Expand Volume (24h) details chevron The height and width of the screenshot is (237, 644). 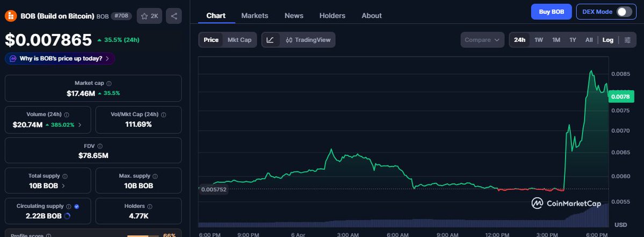pos(79,125)
